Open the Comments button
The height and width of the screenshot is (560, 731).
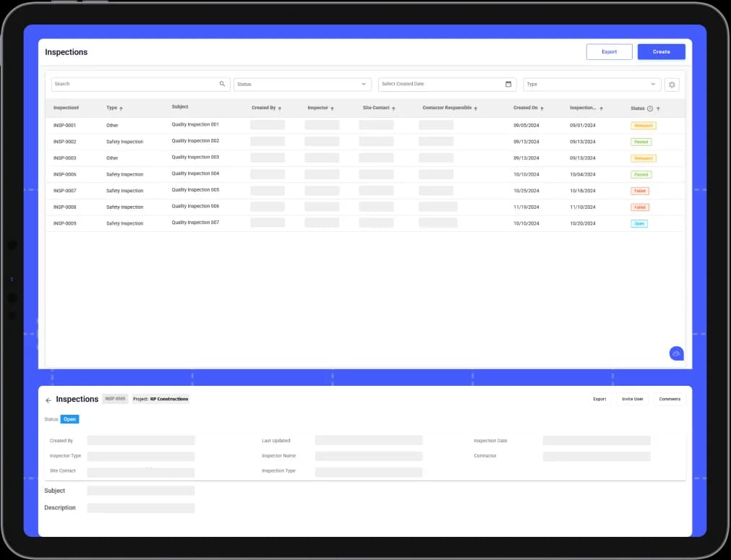pos(670,400)
